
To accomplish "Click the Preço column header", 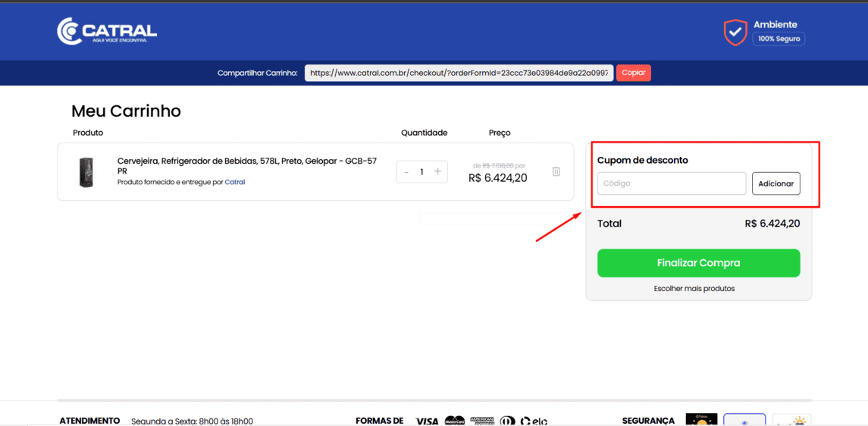I will 500,133.
